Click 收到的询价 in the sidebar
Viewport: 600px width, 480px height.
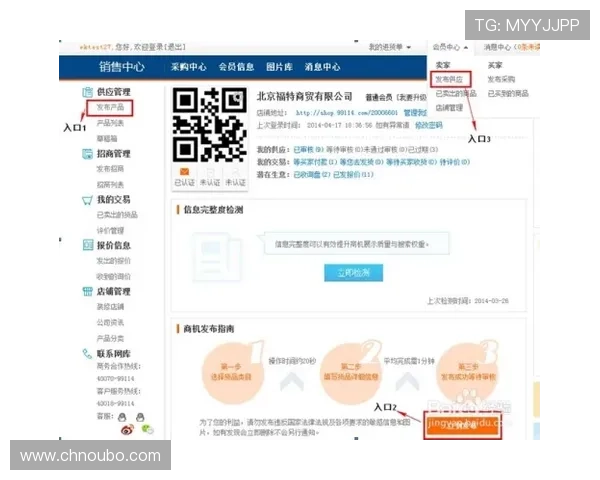click(x=113, y=276)
